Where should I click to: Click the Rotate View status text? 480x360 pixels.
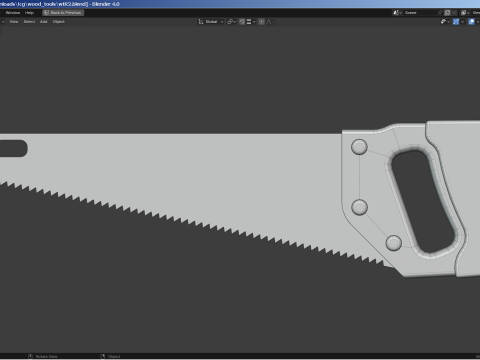pos(46,356)
